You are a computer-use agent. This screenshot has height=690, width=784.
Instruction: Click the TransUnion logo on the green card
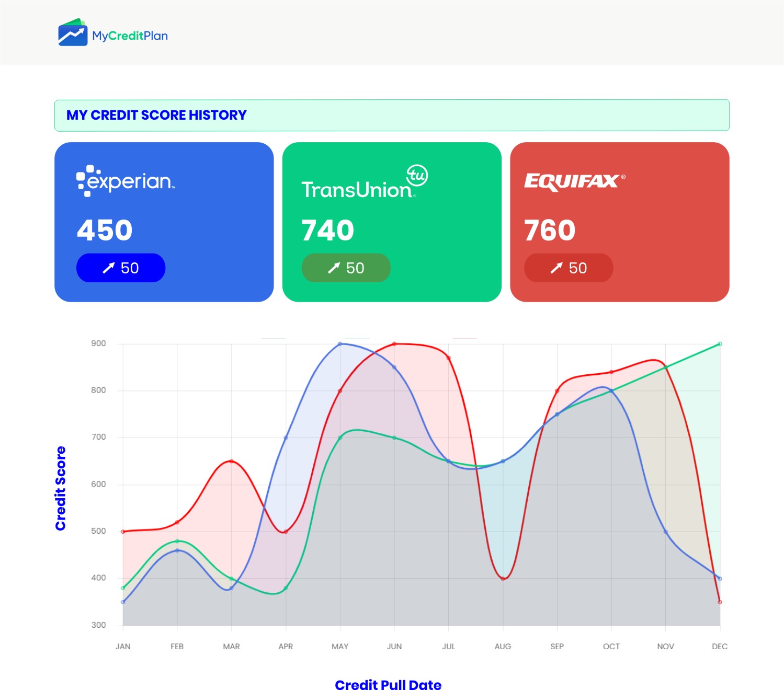coord(365,182)
